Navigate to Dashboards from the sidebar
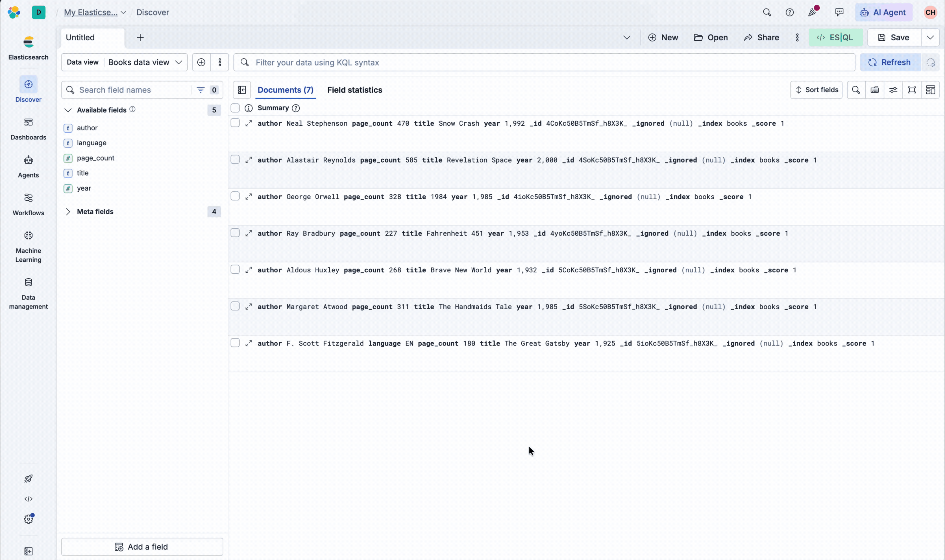The height and width of the screenshot is (560, 945). 28,128
